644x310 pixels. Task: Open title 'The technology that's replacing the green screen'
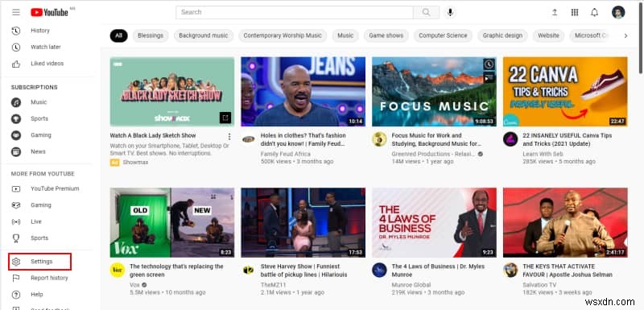click(x=176, y=271)
